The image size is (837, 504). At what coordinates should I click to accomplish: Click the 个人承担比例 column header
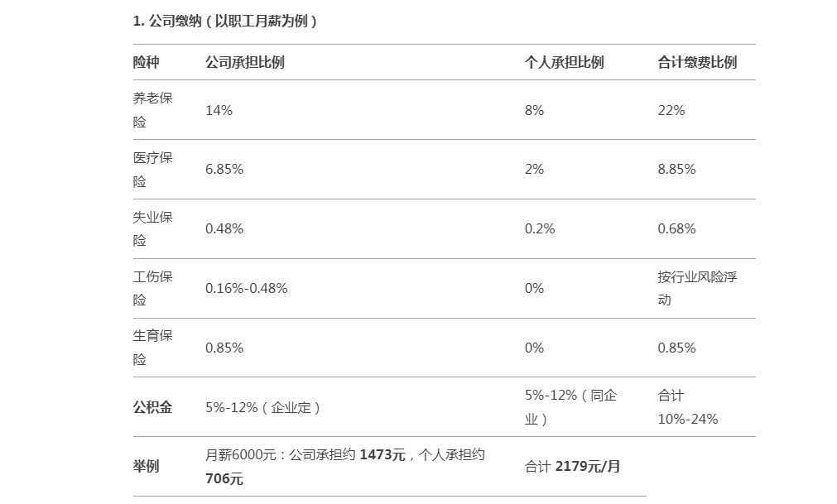tap(564, 62)
